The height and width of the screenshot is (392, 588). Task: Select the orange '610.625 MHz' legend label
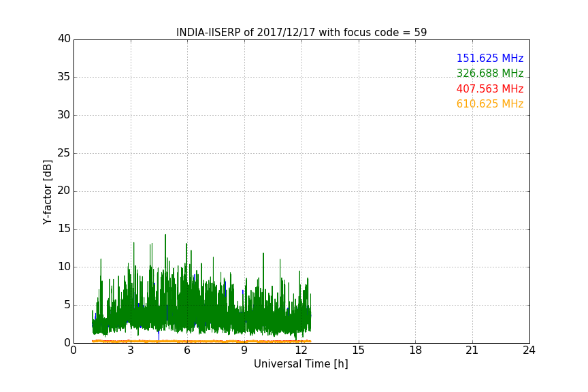coord(490,103)
